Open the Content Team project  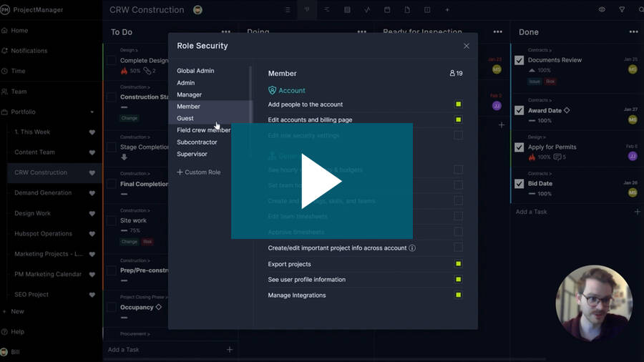coord(34,152)
